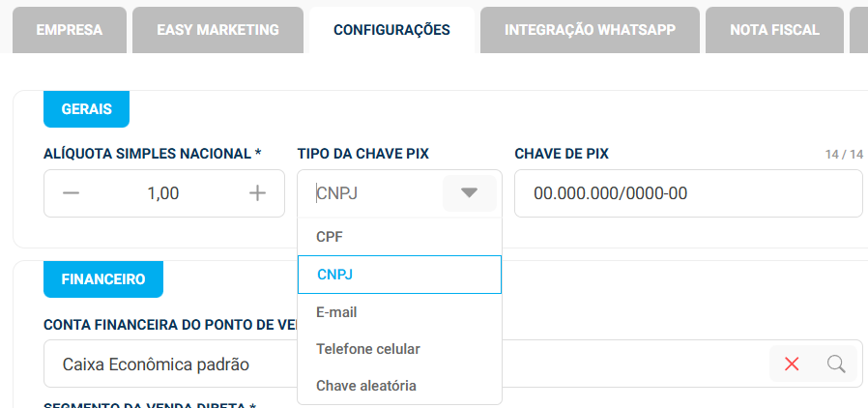Focus the Chave de PIX input field

[687, 193]
